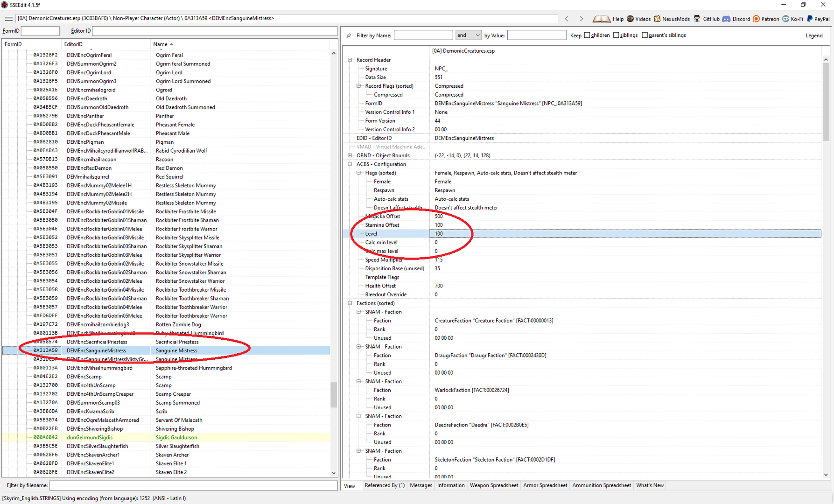The image size is (834, 504).
Task: Select DEMEncRedDemon record row
Action: pyautogui.click(x=166, y=168)
